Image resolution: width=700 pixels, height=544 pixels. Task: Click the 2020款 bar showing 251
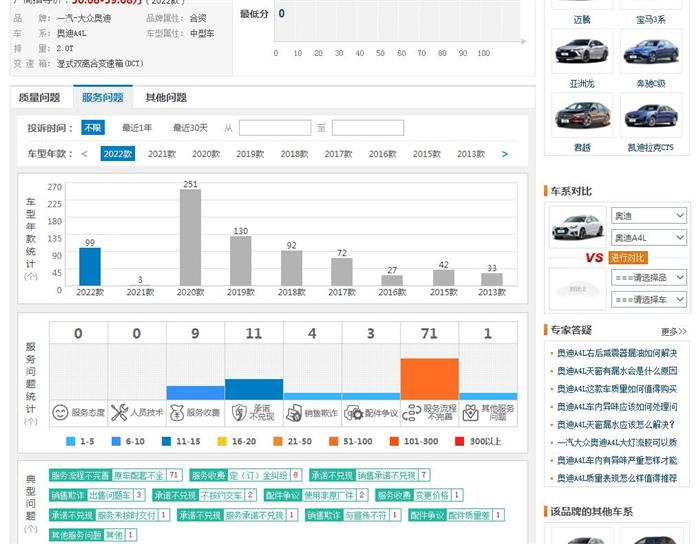pos(190,237)
